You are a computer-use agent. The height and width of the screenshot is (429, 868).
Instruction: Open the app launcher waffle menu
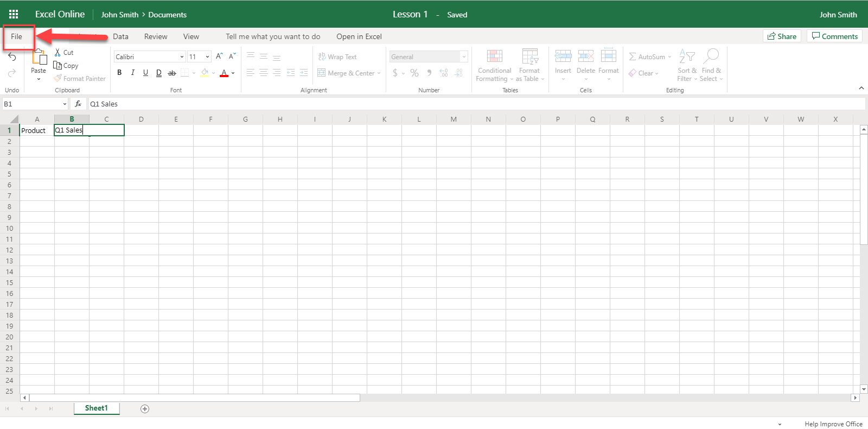(x=14, y=14)
